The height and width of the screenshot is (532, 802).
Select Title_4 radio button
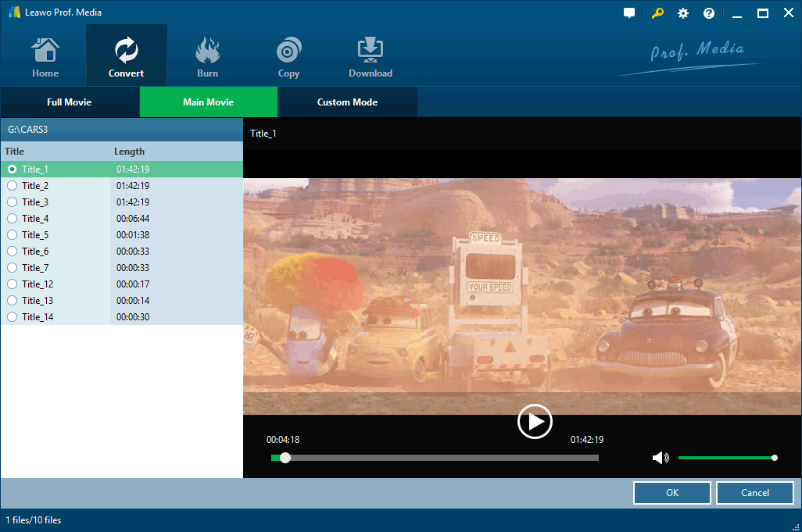coord(13,218)
